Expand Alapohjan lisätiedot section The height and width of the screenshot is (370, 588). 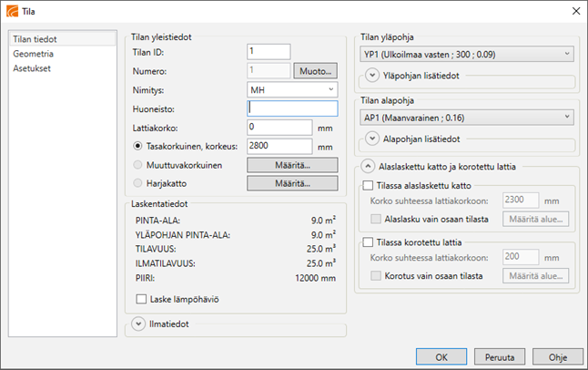point(373,139)
